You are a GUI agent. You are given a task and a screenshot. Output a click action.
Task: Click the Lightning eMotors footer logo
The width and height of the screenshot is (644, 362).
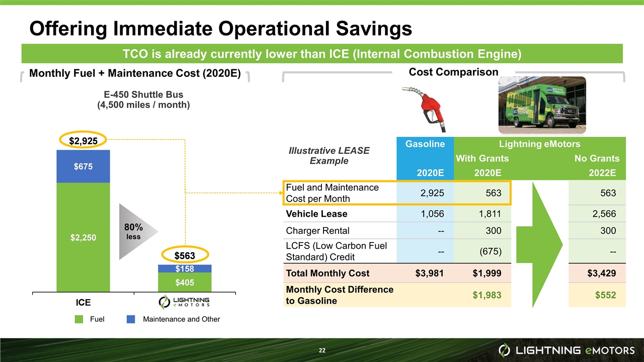pos(566,349)
